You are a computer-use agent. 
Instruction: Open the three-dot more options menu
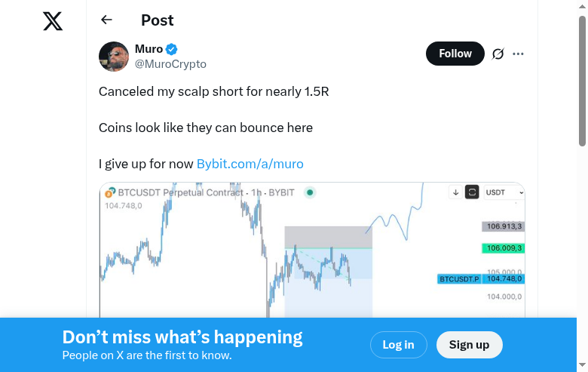tap(518, 54)
